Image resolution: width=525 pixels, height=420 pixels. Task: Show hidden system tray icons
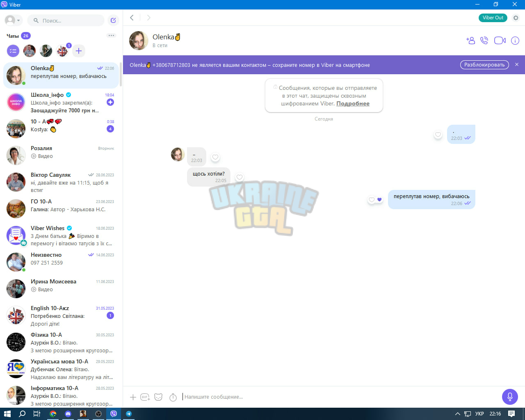[x=458, y=414]
